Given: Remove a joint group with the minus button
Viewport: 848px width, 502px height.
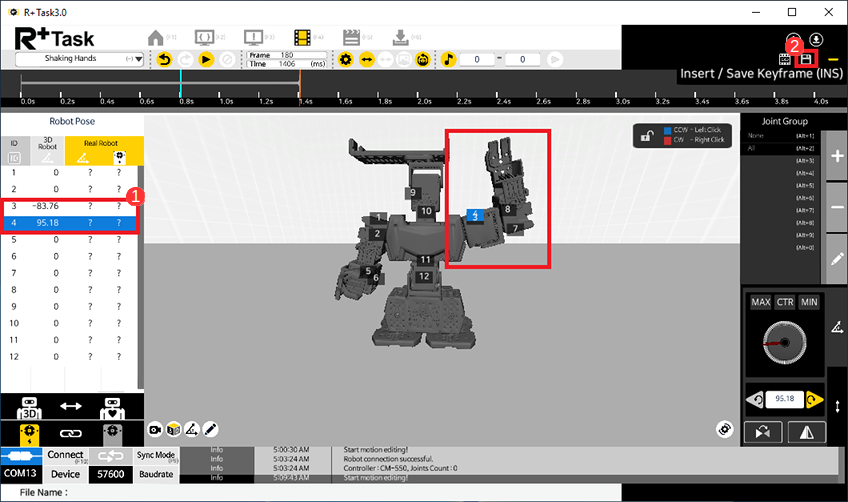Looking at the screenshot, I should [837, 207].
